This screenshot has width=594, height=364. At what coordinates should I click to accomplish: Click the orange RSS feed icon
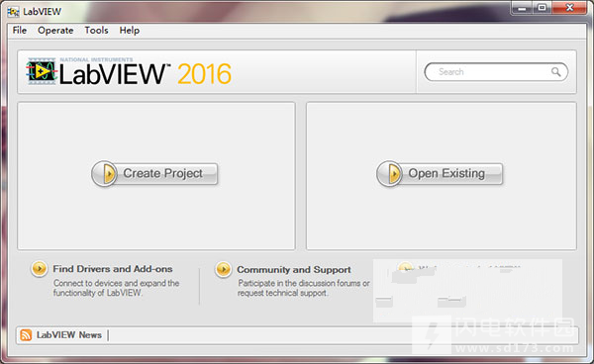coord(26,335)
